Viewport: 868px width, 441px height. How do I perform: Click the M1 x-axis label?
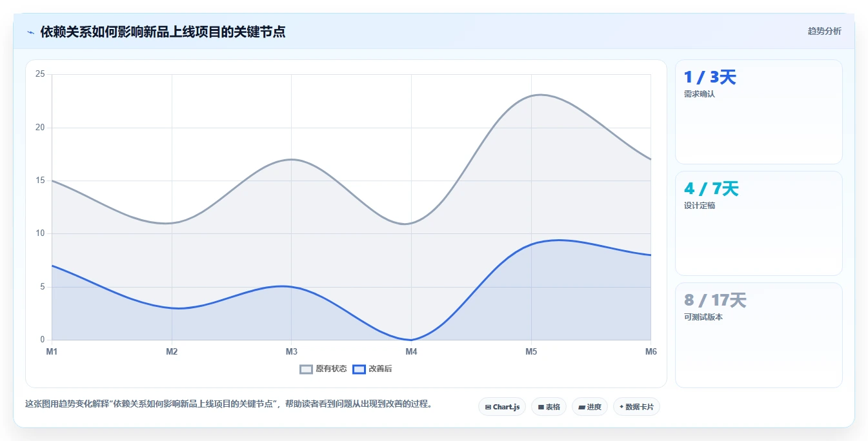[52, 351]
